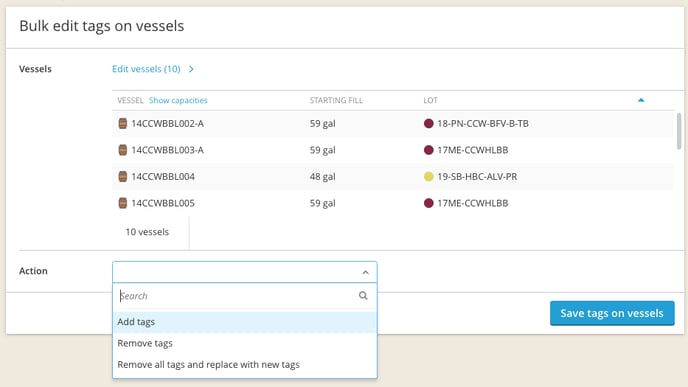This screenshot has width=688, height=387.
Task: Click barrel icon for vessel 14CCWBBL005
Action: click(123, 203)
